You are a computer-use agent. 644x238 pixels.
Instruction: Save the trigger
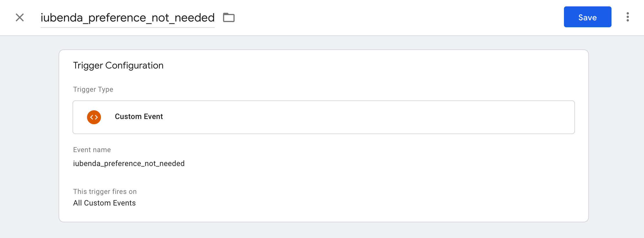pyautogui.click(x=587, y=17)
